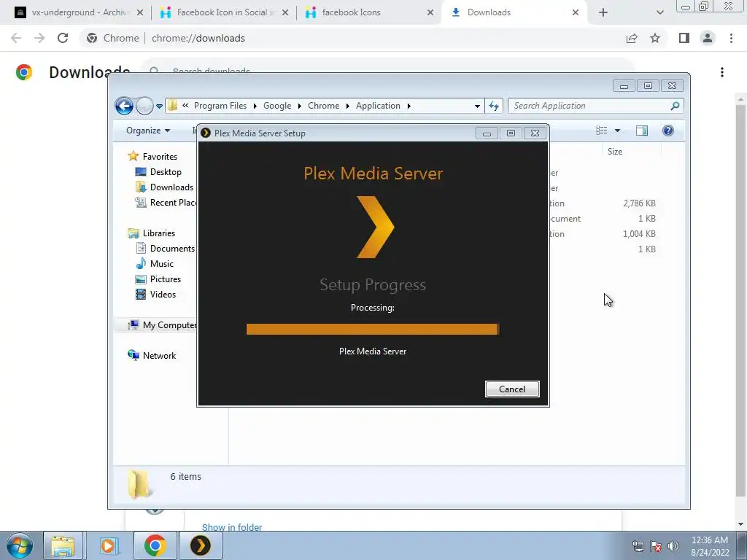Open the taskbar clock and date
The width and height of the screenshot is (747, 560).
709,546
